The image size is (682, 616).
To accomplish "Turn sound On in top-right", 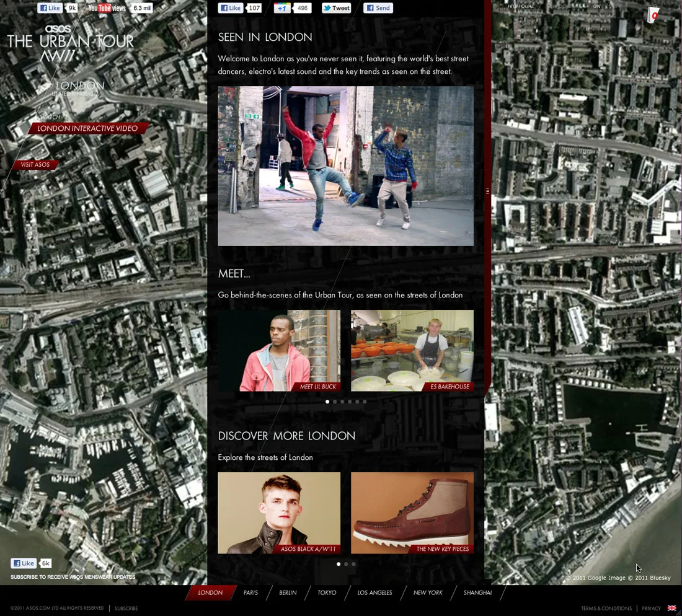I will coord(596,6).
